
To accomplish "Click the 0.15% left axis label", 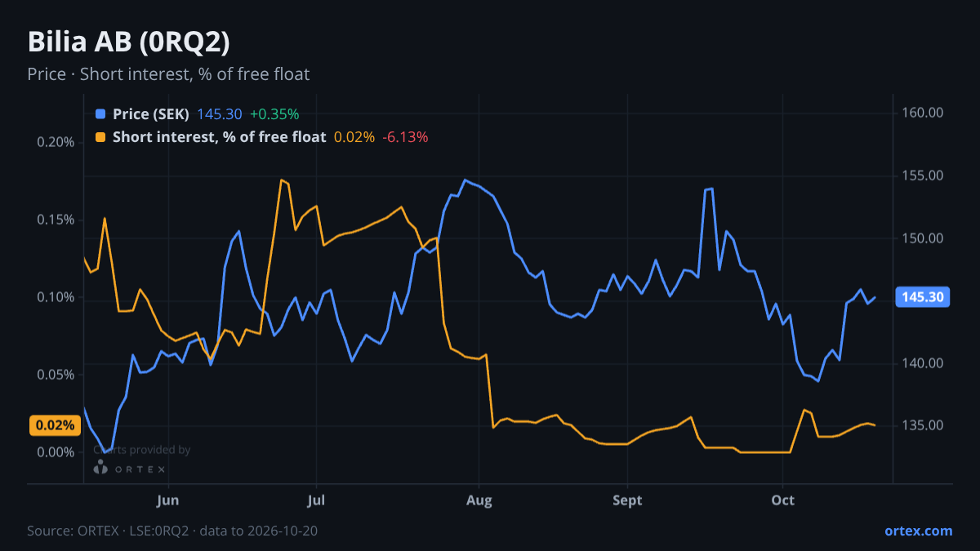I will [x=56, y=220].
